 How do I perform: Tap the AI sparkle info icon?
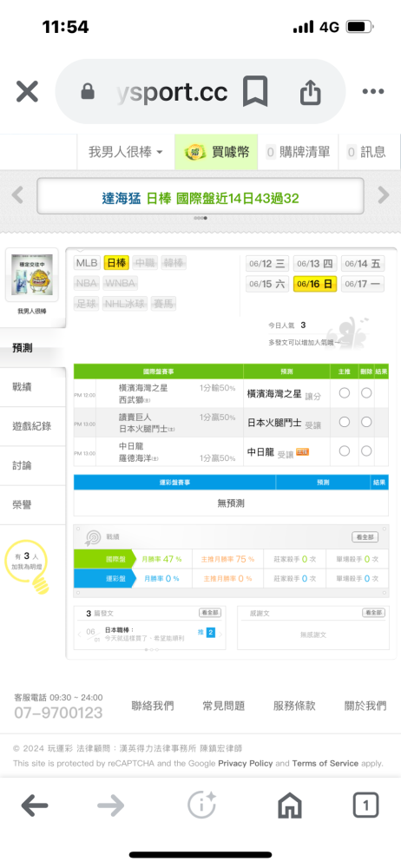201,806
